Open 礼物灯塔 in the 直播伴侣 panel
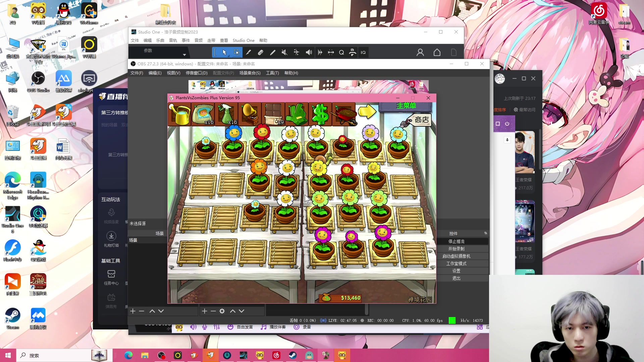This screenshot has width=644, height=362. click(111, 239)
